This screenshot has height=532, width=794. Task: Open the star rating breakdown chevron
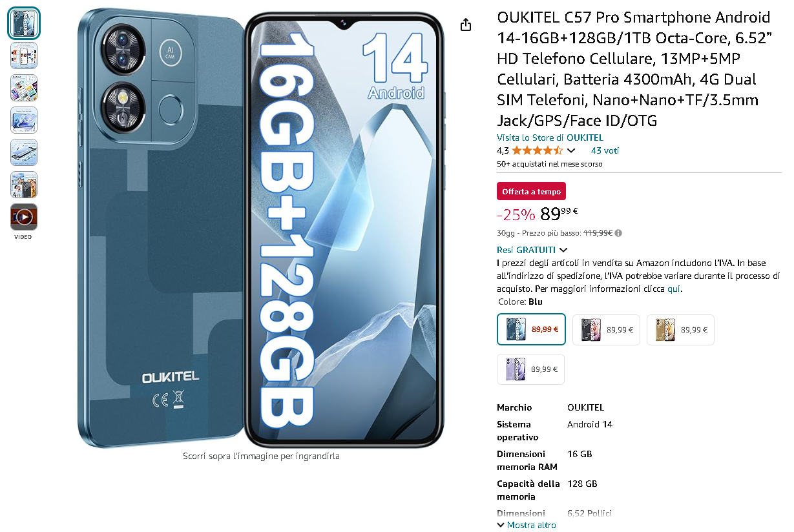pos(571,151)
